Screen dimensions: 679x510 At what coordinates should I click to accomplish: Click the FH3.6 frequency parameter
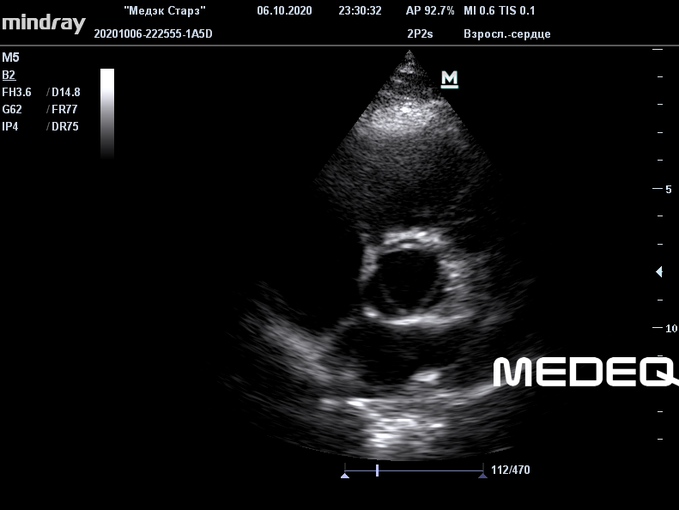18,92
